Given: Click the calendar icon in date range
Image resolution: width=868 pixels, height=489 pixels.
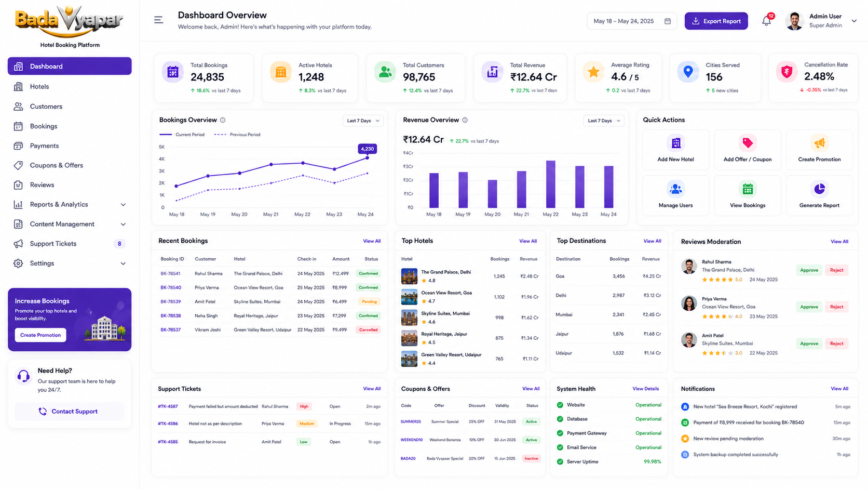Looking at the screenshot, I should [668, 21].
